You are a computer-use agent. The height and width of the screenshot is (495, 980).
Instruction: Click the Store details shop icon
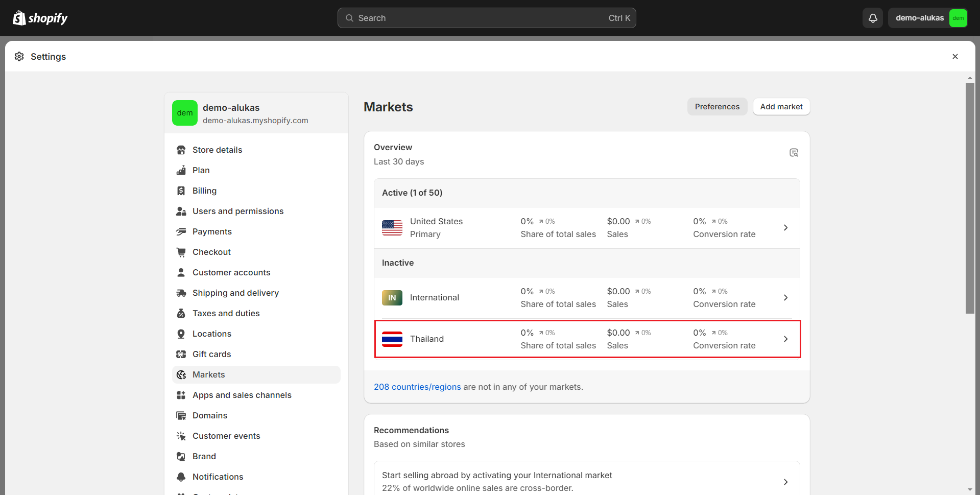pos(181,150)
